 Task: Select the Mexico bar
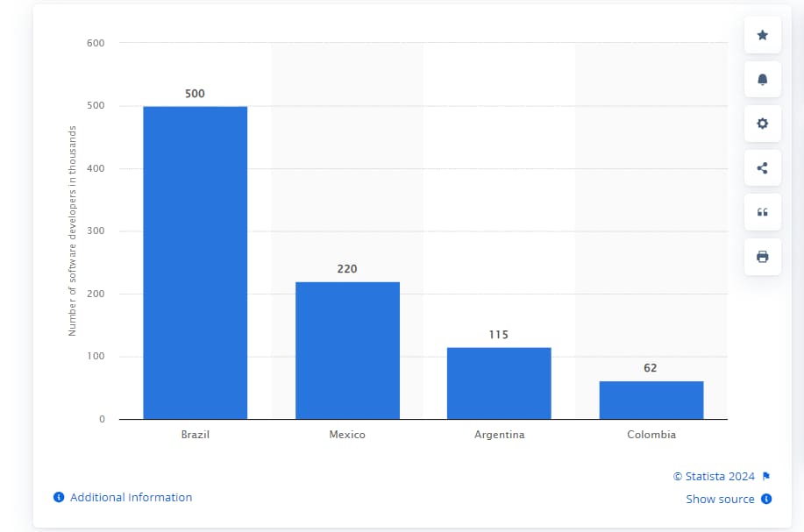point(347,351)
